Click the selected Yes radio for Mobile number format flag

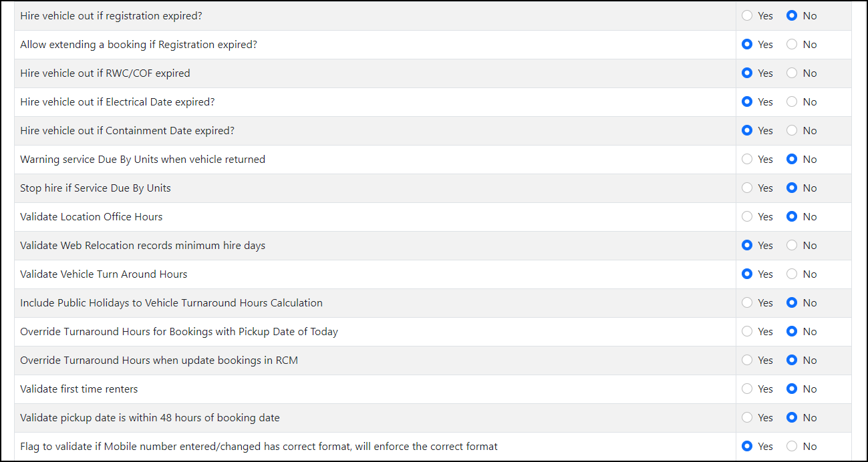[747, 446]
